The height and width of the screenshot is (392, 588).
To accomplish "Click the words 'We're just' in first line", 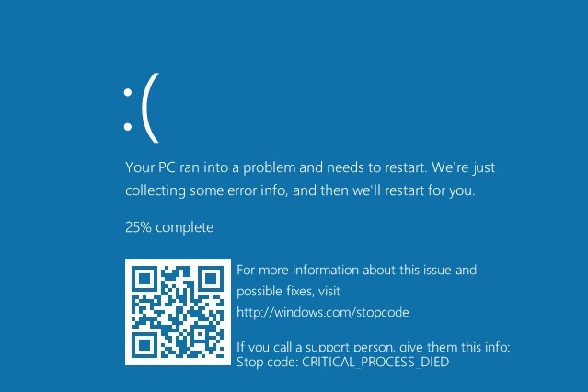I will point(464,167).
